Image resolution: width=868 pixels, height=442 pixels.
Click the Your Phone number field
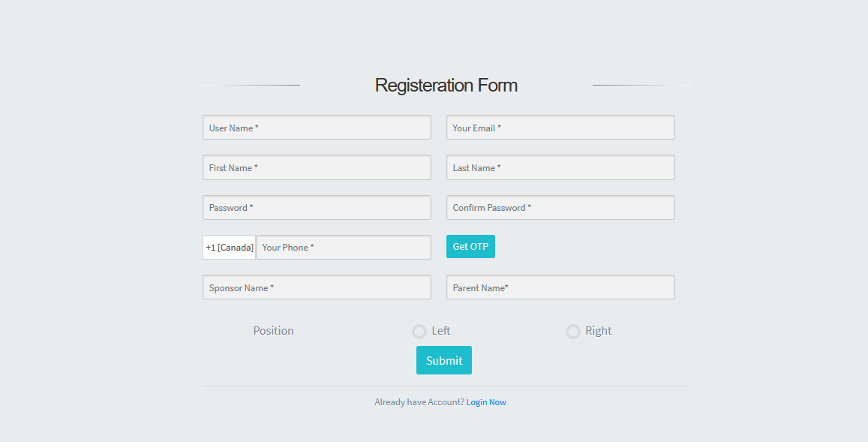pos(344,248)
